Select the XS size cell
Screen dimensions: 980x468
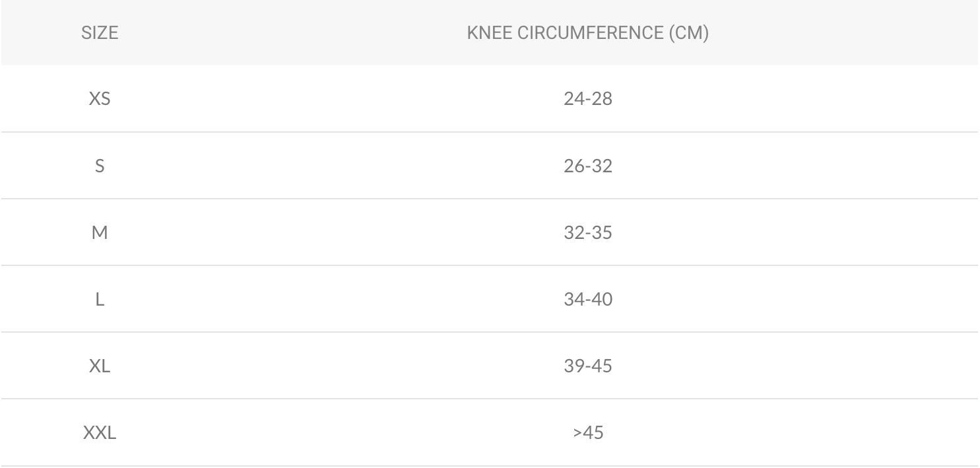pyautogui.click(x=100, y=99)
